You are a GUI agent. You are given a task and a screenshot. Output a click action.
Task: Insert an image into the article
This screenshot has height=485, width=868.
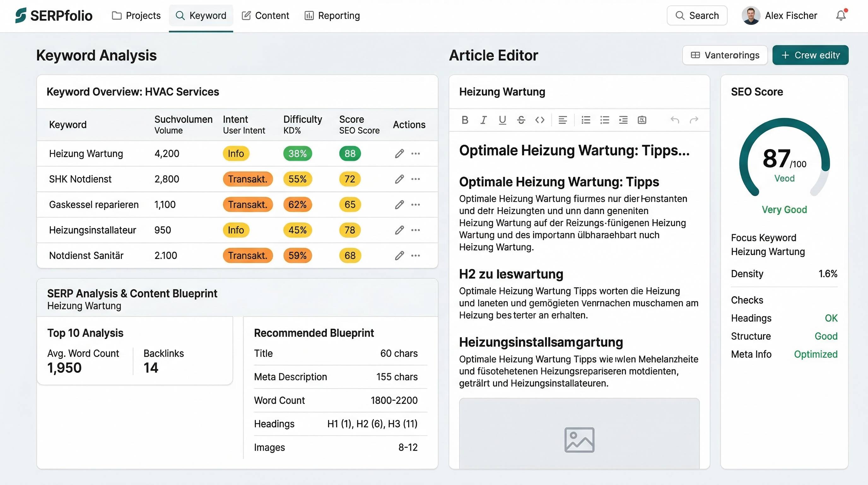[642, 120]
